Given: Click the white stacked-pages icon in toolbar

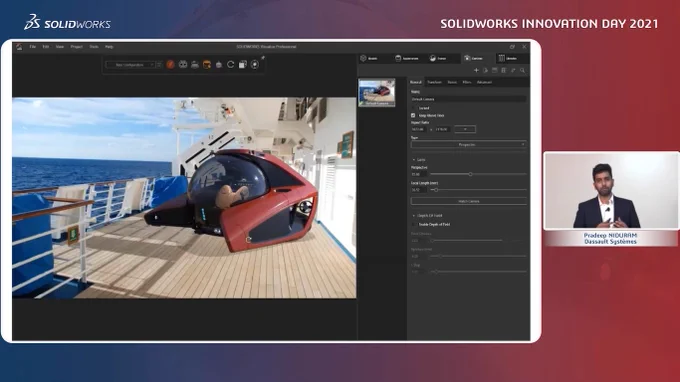Looking at the screenshot, I should point(243,65).
